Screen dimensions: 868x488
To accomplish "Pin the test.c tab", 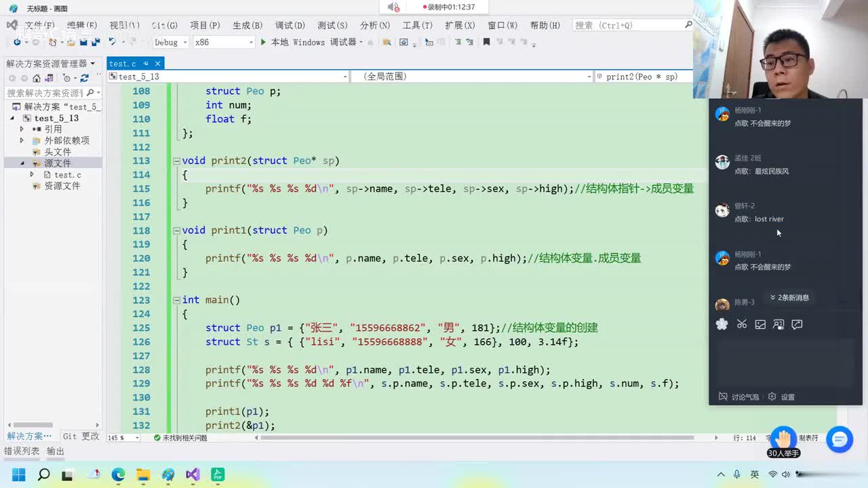I will [x=144, y=64].
